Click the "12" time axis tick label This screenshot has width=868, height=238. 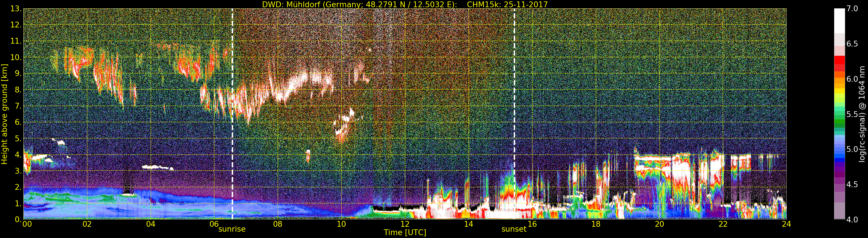(x=405, y=224)
